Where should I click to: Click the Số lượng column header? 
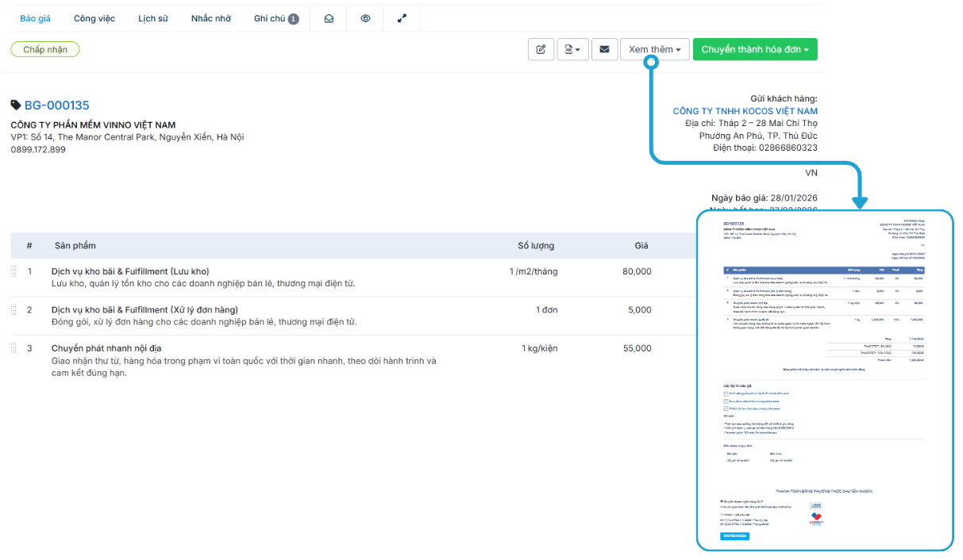pos(536,246)
